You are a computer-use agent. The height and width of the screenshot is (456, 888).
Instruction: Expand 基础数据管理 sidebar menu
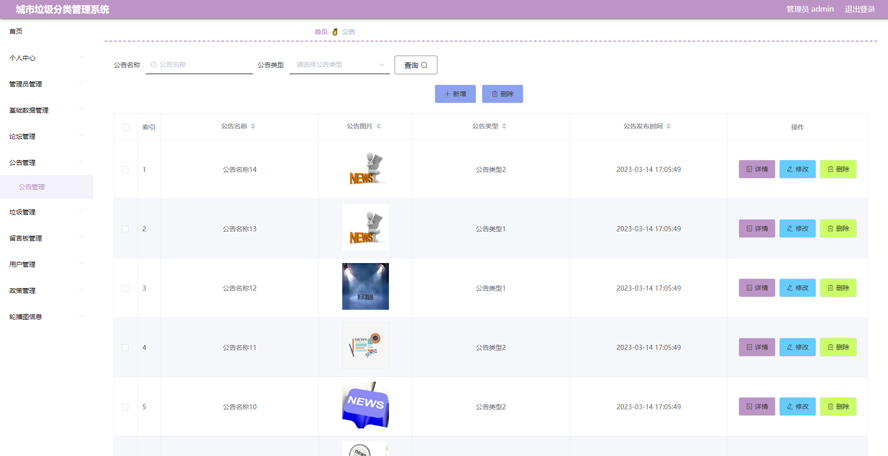click(x=46, y=110)
